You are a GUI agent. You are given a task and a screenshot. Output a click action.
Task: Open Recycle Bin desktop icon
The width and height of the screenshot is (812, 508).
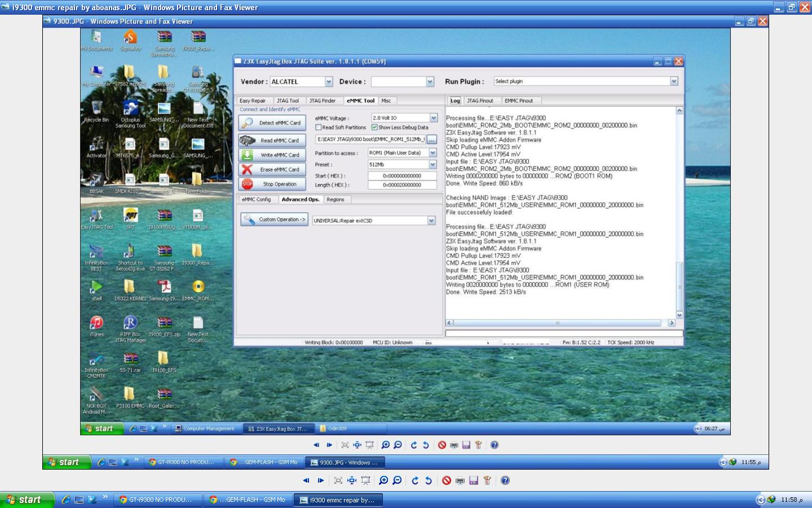coord(96,112)
